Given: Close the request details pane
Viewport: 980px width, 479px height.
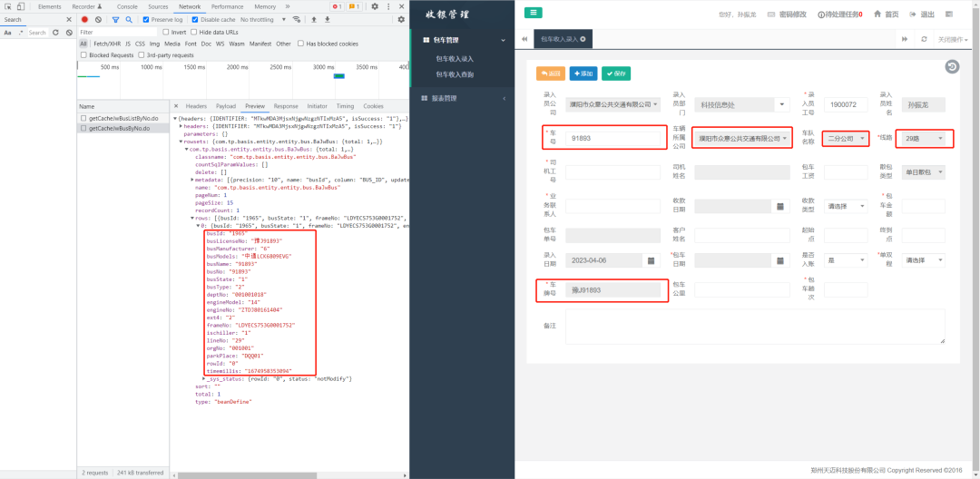Looking at the screenshot, I should click(176, 106).
